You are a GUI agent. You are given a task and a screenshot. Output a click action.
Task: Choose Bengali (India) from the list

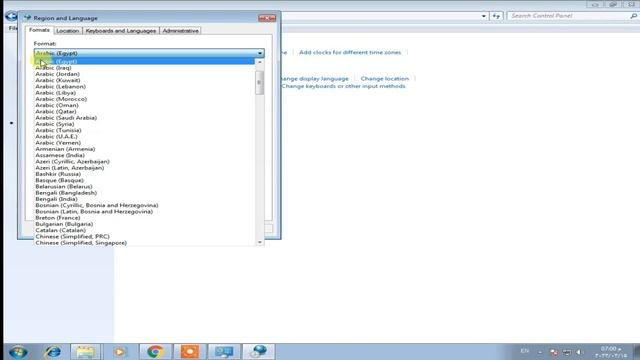point(144,199)
